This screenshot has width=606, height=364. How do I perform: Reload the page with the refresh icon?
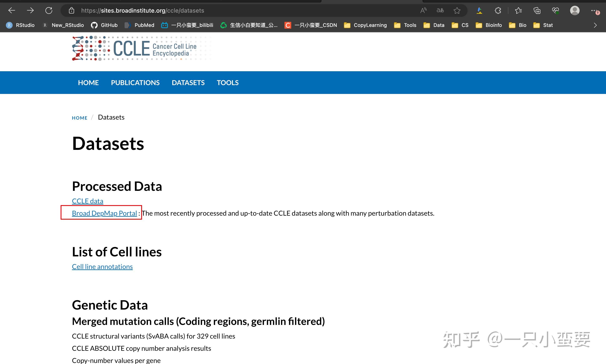[x=49, y=10]
